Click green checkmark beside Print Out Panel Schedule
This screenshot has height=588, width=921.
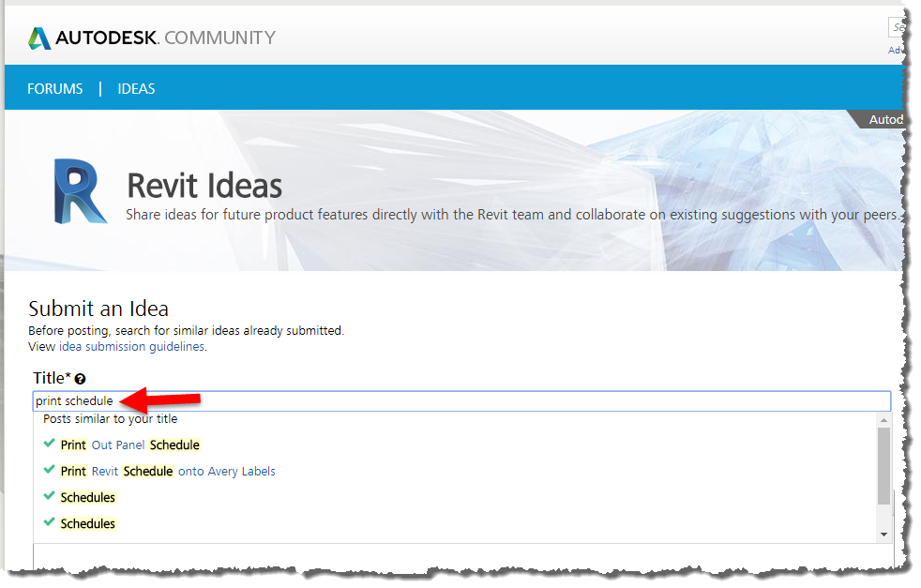(x=50, y=444)
